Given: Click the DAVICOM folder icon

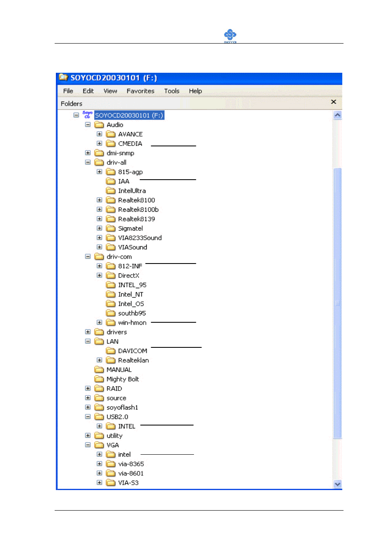Looking at the screenshot, I should click(111, 351).
